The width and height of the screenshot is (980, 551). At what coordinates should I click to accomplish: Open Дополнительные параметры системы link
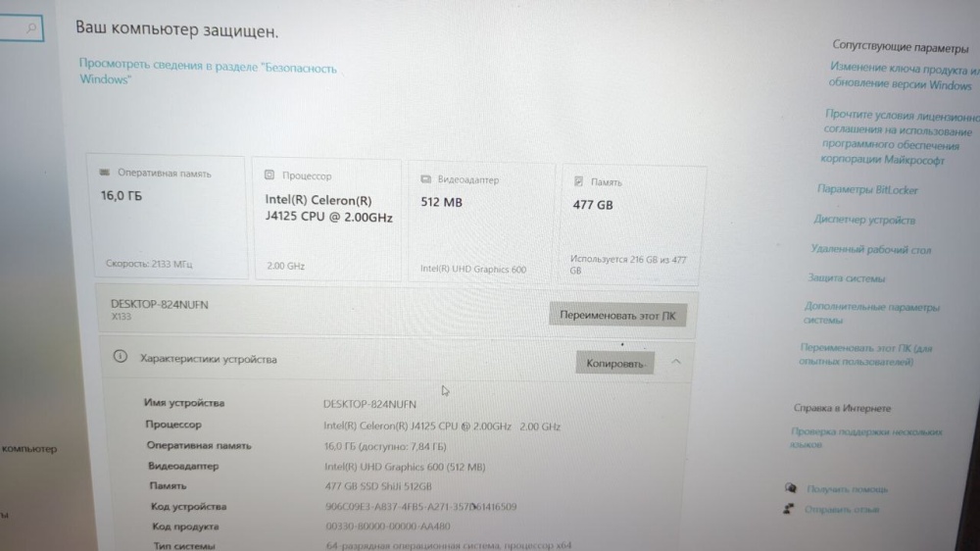pos(870,313)
